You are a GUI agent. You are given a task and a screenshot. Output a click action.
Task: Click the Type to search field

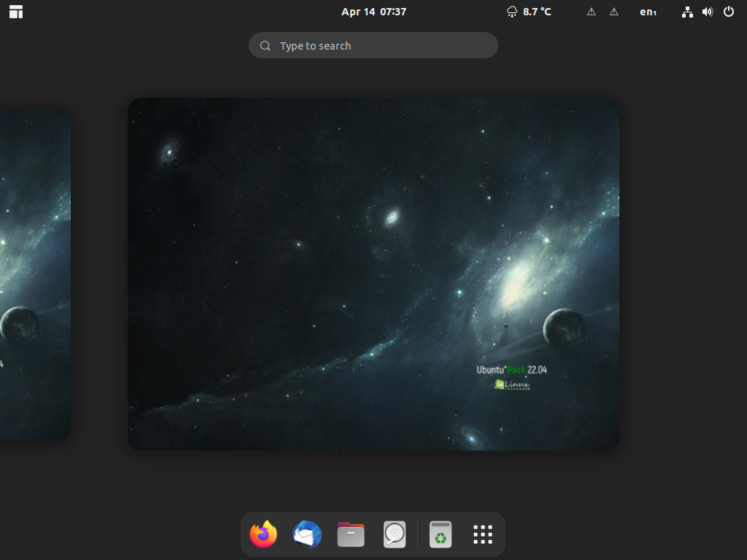click(x=373, y=45)
